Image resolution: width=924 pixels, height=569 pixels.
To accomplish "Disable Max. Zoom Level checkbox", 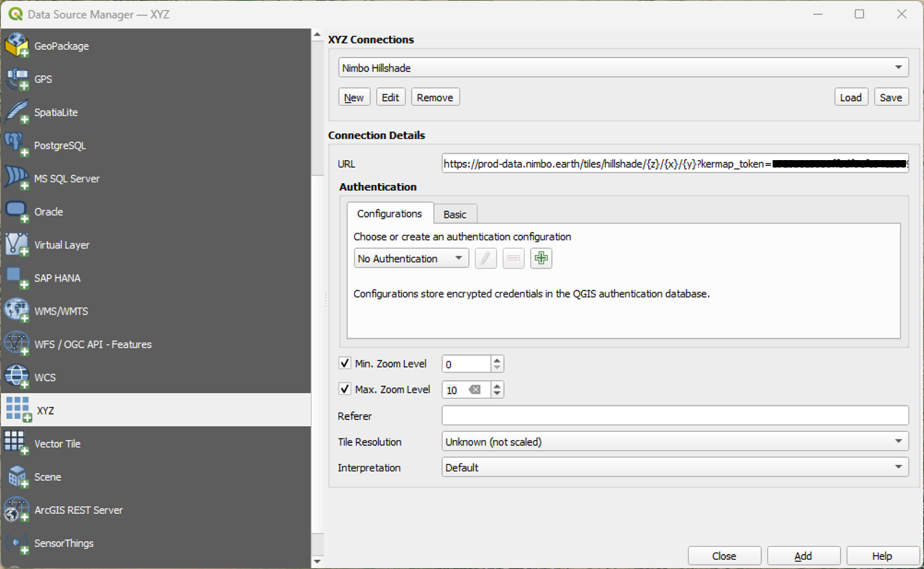I will pyautogui.click(x=345, y=389).
